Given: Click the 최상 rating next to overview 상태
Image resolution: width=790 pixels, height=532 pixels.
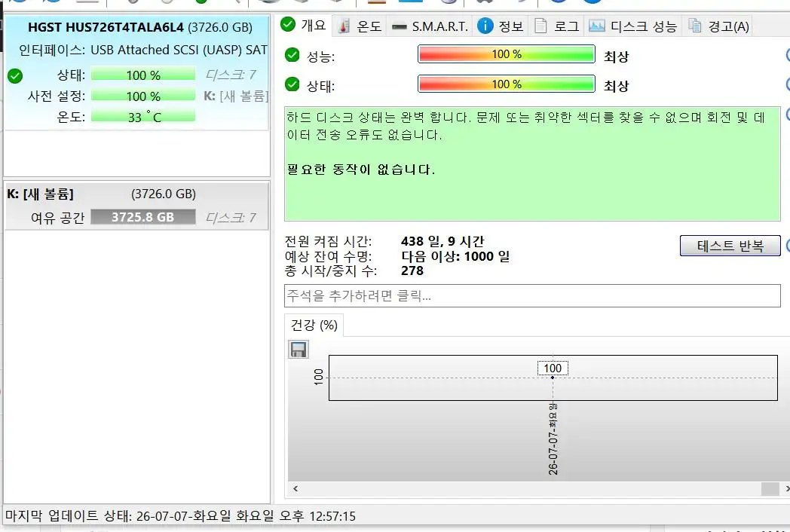Looking at the screenshot, I should tap(616, 86).
